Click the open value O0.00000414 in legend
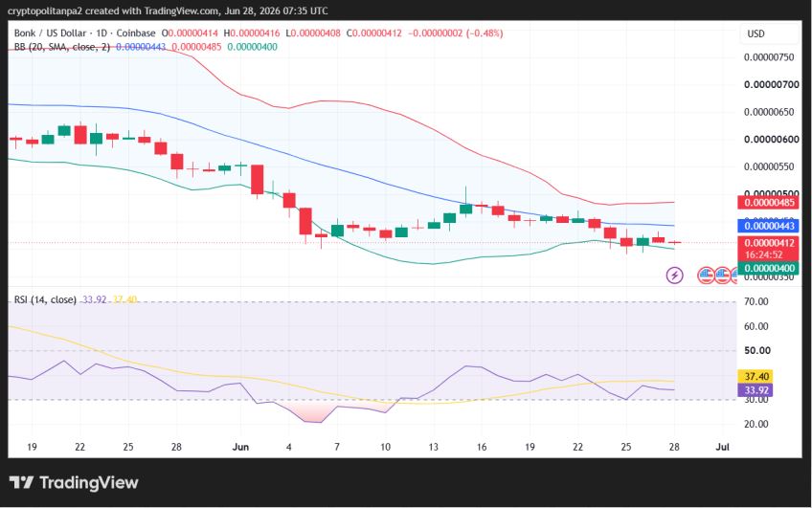The height and width of the screenshot is (508, 812). tap(190, 33)
